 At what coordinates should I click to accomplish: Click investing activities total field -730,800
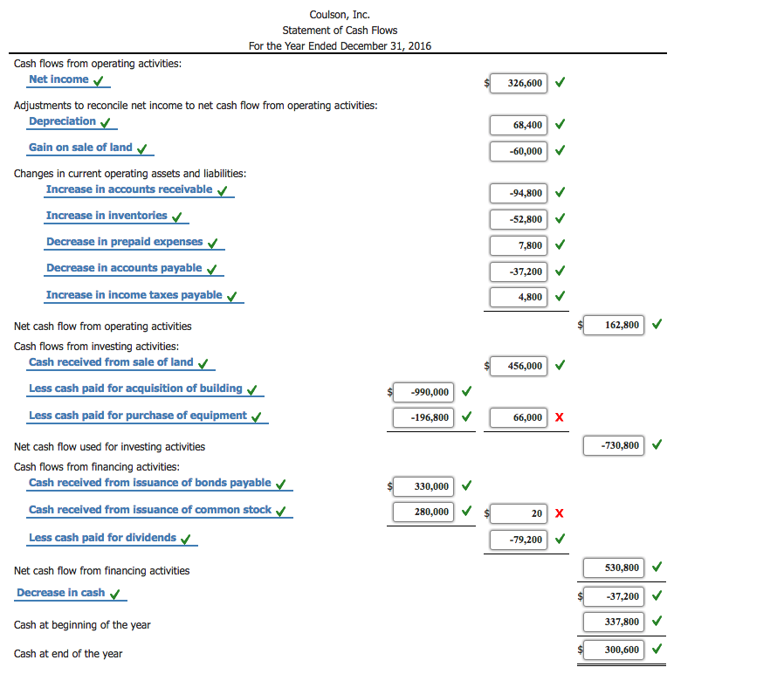click(614, 445)
